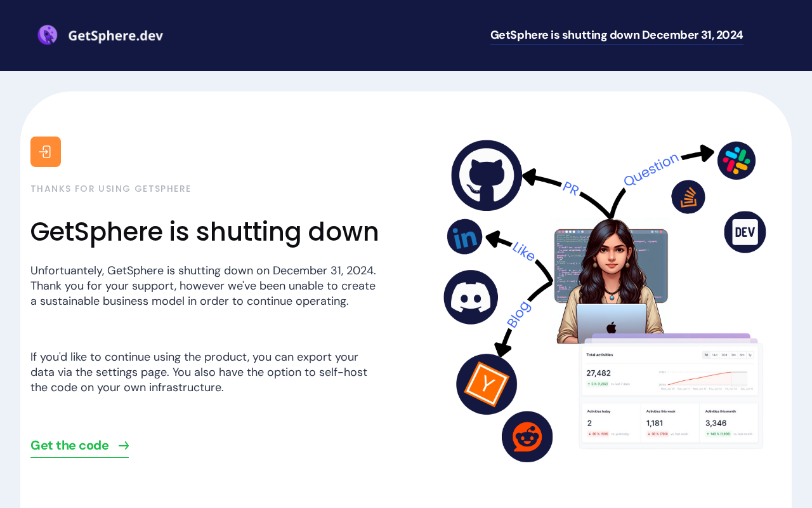Click the 'Like' label near LinkedIn
812x508 pixels.
pos(523,251)
